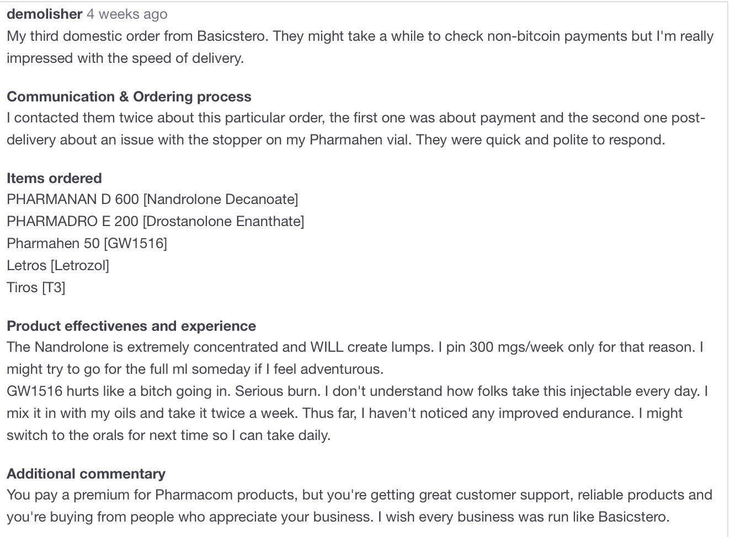
Task: Click "They were quick and polite to respond"
Action: (x=540, y=139)
